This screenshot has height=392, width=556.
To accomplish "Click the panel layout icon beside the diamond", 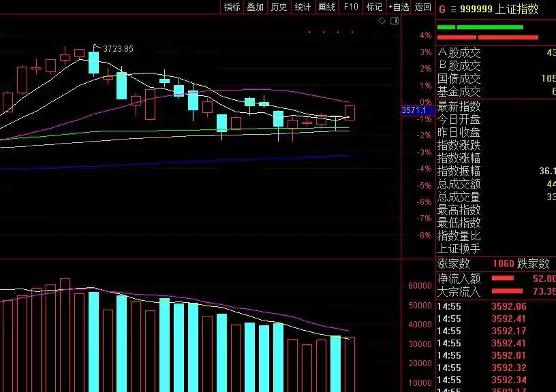I will 395,22.
